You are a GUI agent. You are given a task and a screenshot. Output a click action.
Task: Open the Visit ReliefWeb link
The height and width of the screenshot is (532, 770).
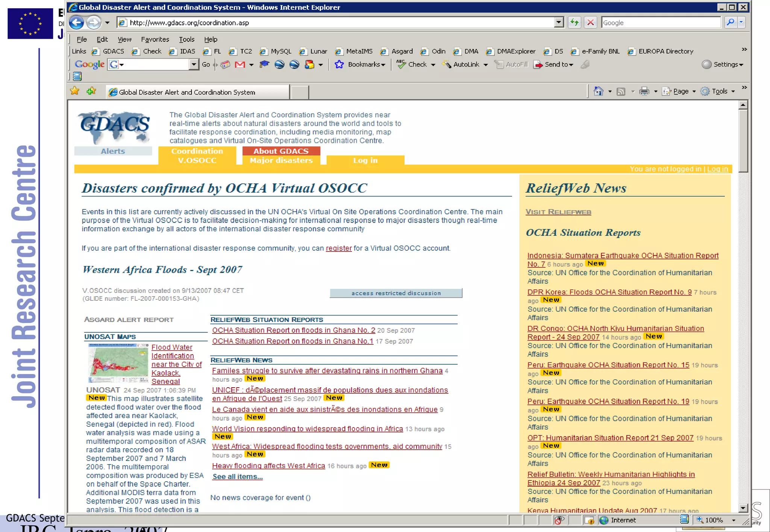click(558, 212)
